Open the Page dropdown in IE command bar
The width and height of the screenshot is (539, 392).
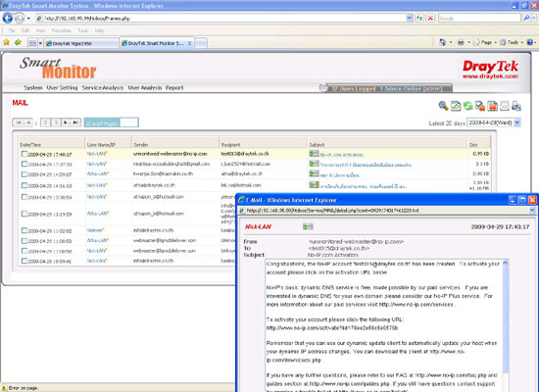tap(495, 43)
